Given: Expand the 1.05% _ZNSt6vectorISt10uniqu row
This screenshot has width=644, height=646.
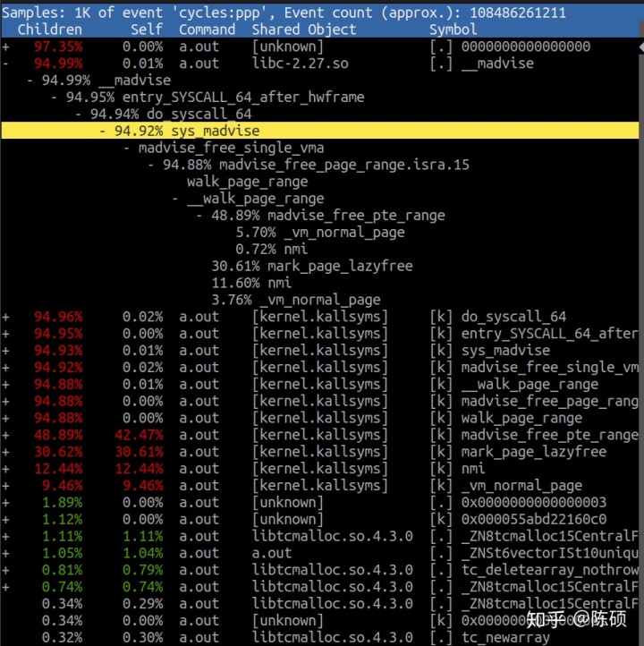Looking at the screenshot, I should coord(5,553).
